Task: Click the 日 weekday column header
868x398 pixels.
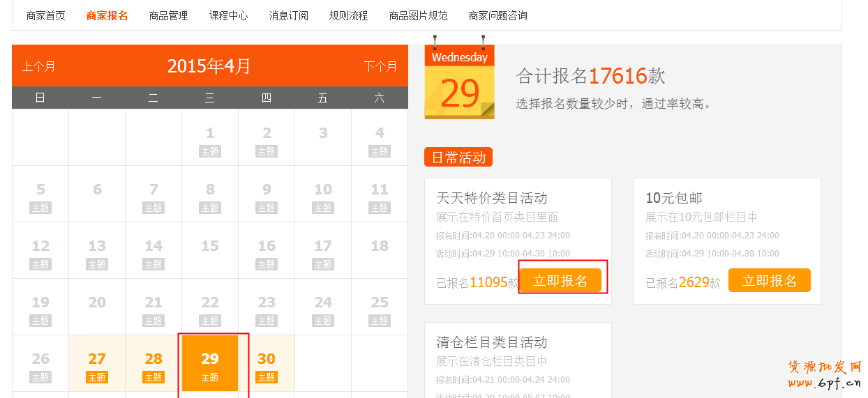Action: 40,98
